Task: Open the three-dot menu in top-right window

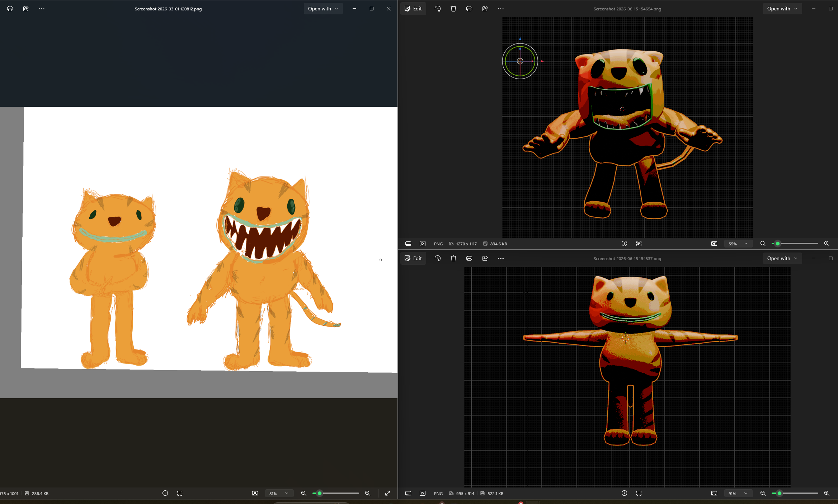Action: 501,9
